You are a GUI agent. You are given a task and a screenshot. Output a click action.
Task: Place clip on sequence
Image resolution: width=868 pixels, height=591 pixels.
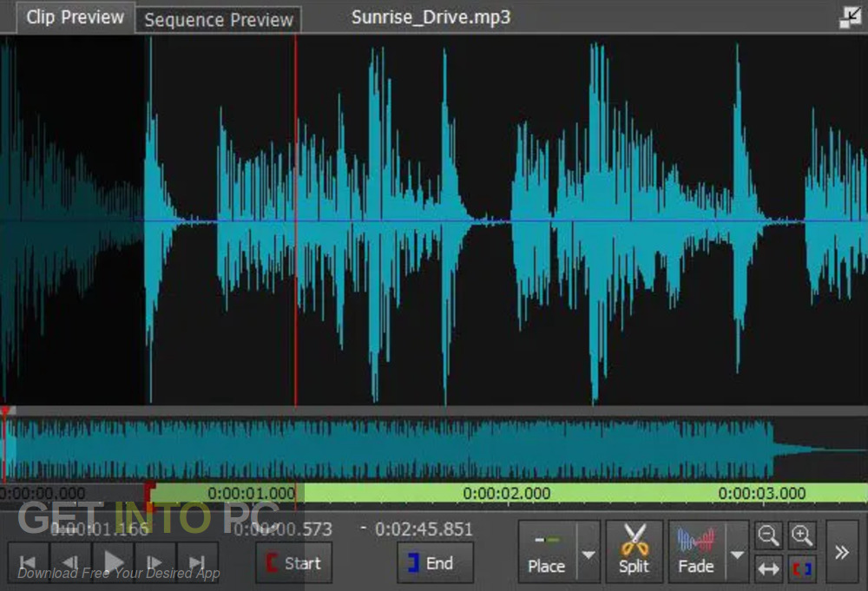547,552
